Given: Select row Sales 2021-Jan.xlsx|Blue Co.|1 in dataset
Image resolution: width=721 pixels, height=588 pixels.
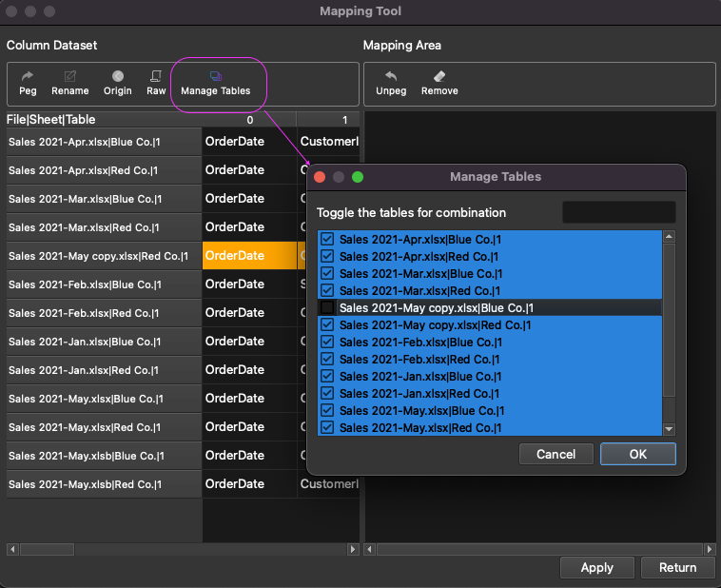Looking at the screenshot, I should (x=104, y=342).
